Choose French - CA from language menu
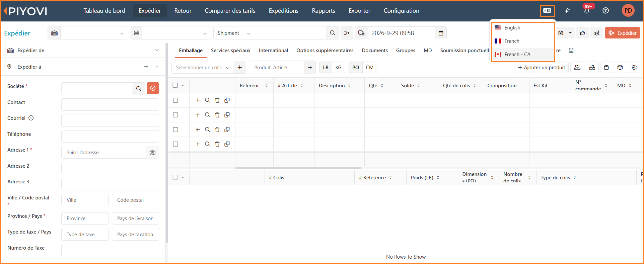644x264 pixels. [523, 55]
